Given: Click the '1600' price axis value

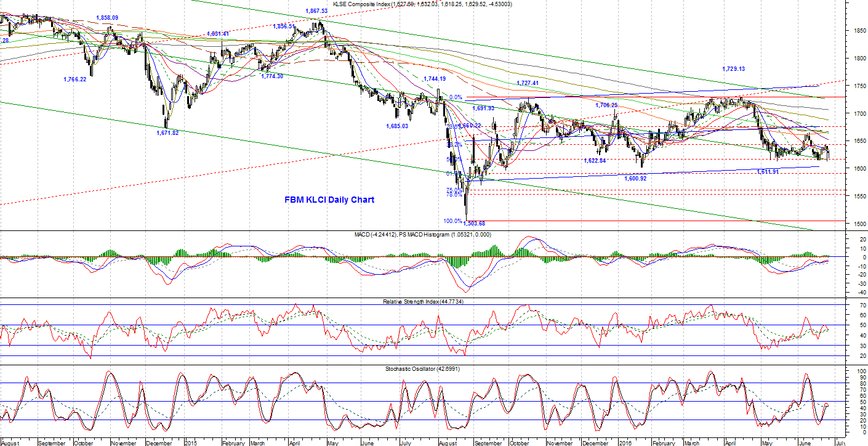Looking at the screenshot, I should click(x=860, y=168).
